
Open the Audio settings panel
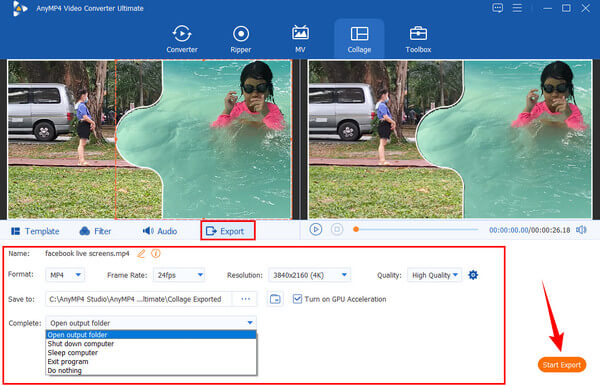point(160,231)
